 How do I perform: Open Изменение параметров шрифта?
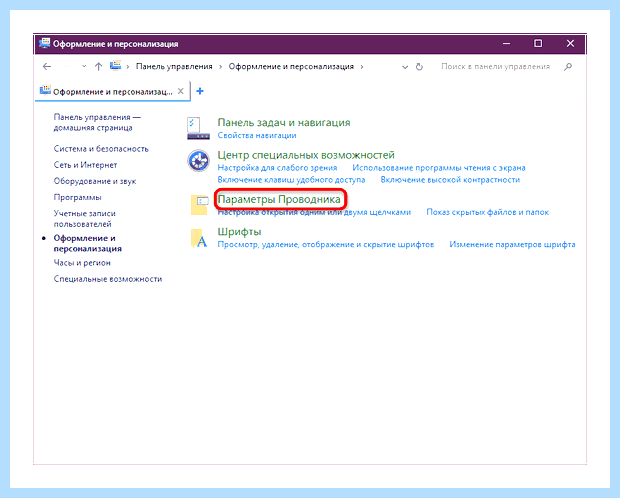(x=512, y=244)
